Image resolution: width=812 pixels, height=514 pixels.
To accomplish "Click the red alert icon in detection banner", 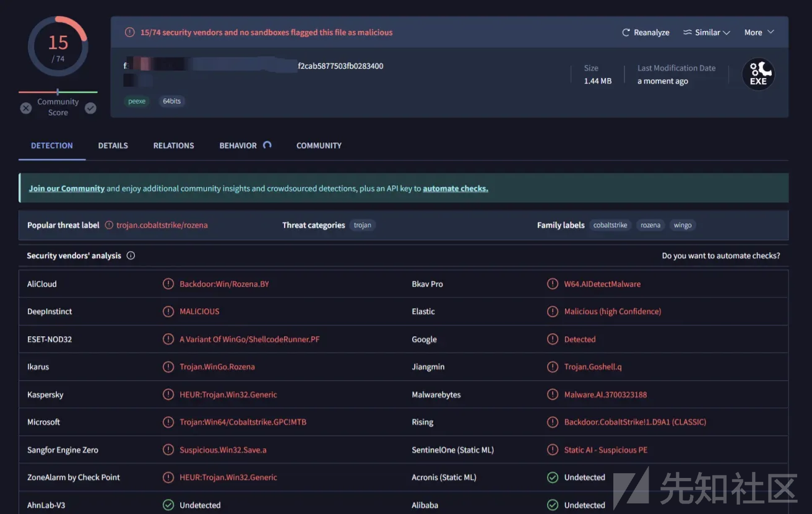I will tap(129, 32).
